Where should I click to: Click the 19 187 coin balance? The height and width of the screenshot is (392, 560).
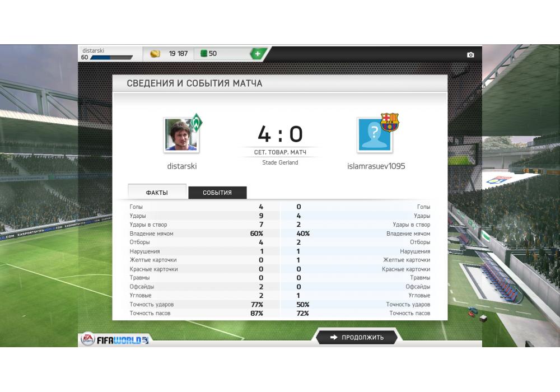[178, 54]
